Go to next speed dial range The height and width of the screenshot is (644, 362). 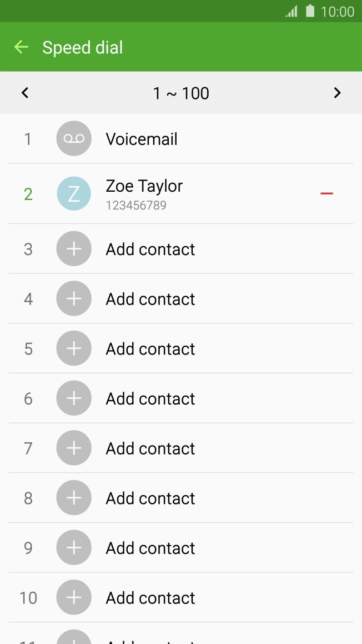(x=337, y=93)
